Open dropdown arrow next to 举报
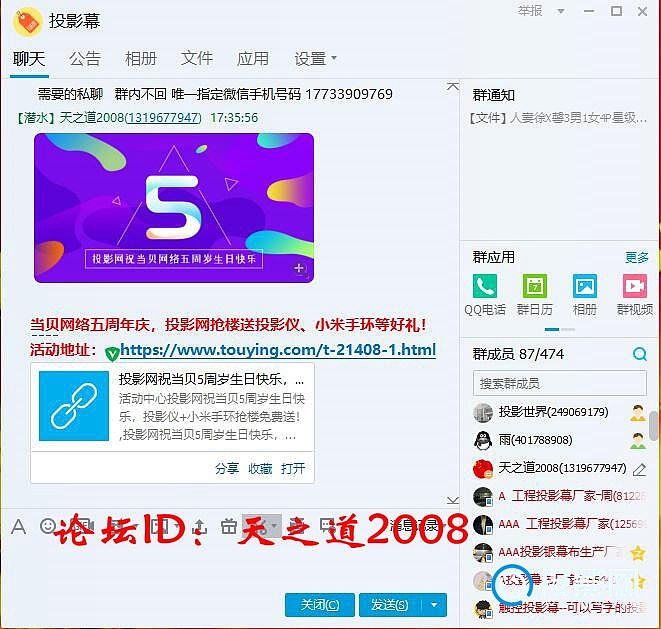The height and width of the screenshot is (629, 661). click(561, 11)
